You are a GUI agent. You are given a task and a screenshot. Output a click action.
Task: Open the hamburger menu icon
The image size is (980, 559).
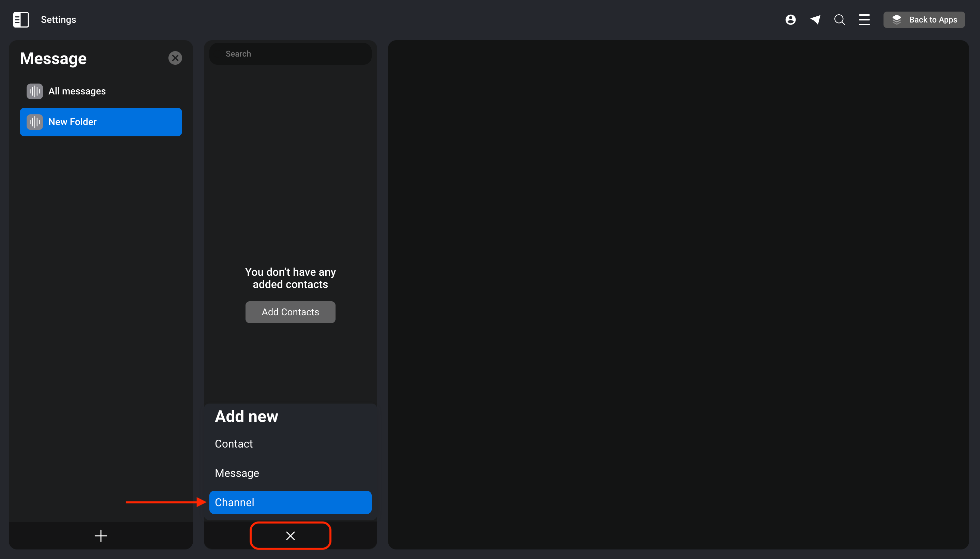pos(864,19)
